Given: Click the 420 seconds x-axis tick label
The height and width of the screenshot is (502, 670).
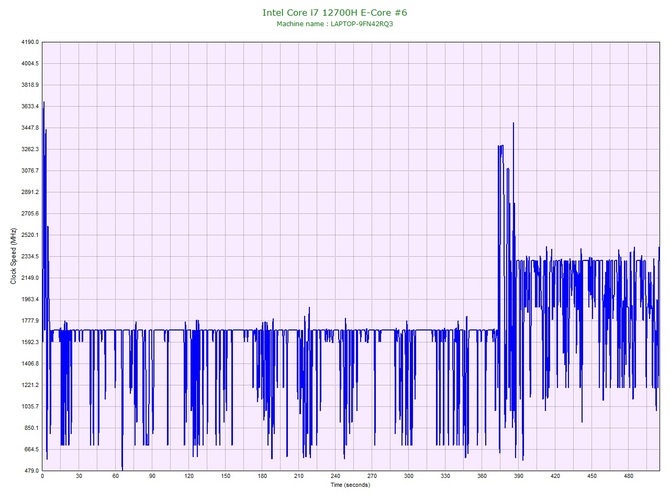Looking at the screenshot, I should pyautogui.click(x=555, y=476).
